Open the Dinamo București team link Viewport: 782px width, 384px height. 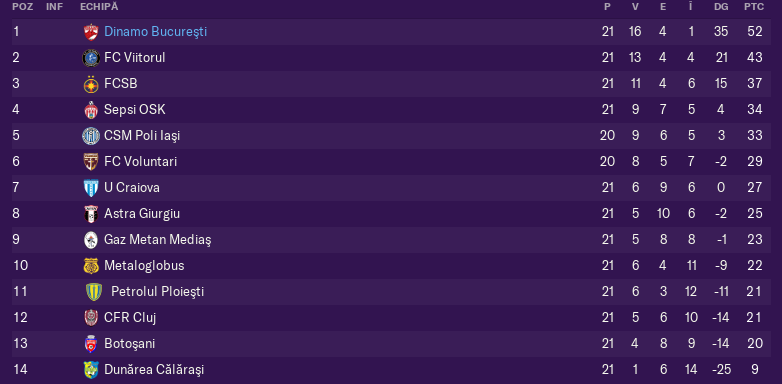155,32
